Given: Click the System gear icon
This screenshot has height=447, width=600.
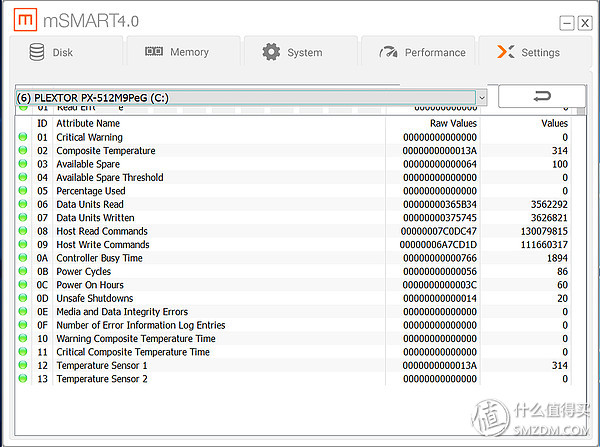Looking at the screenshot, I should point(271,52).
